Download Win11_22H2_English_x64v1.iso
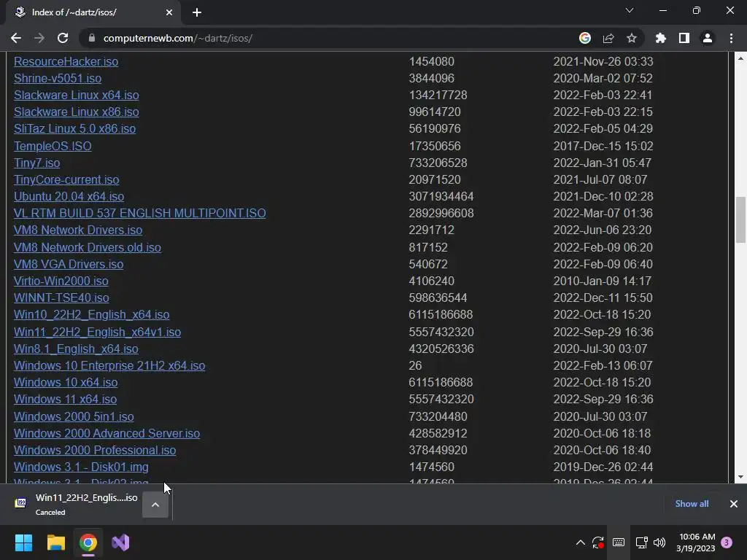The height and width of the screenshot is (560, 747). [x=97, y=332]
